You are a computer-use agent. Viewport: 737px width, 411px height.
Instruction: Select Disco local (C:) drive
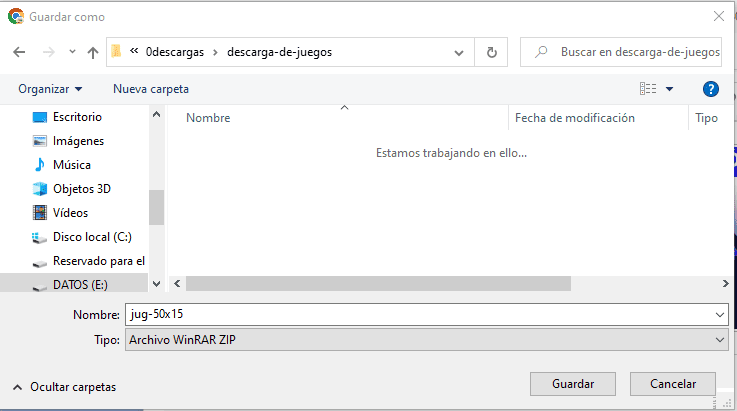click(x=92, y=237)
